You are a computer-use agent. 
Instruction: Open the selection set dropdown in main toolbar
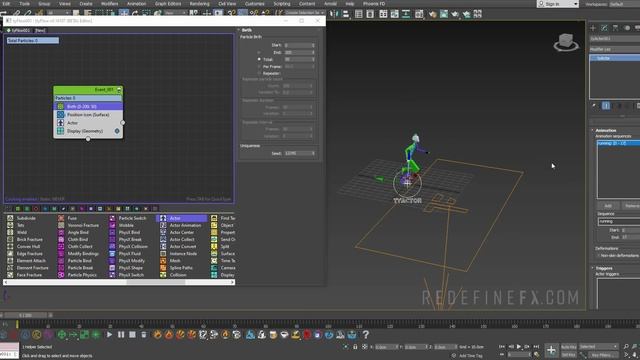(304, 13)
